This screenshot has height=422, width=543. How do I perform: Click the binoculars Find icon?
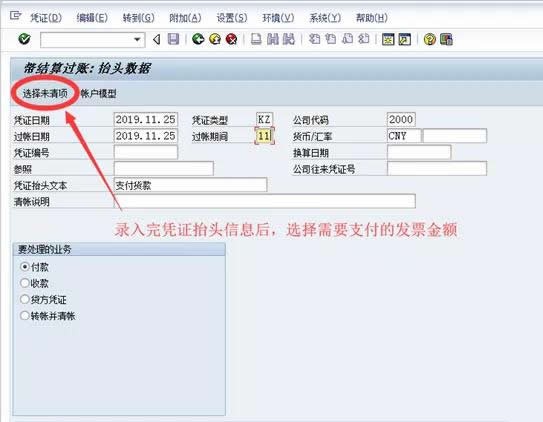point(273,39)
